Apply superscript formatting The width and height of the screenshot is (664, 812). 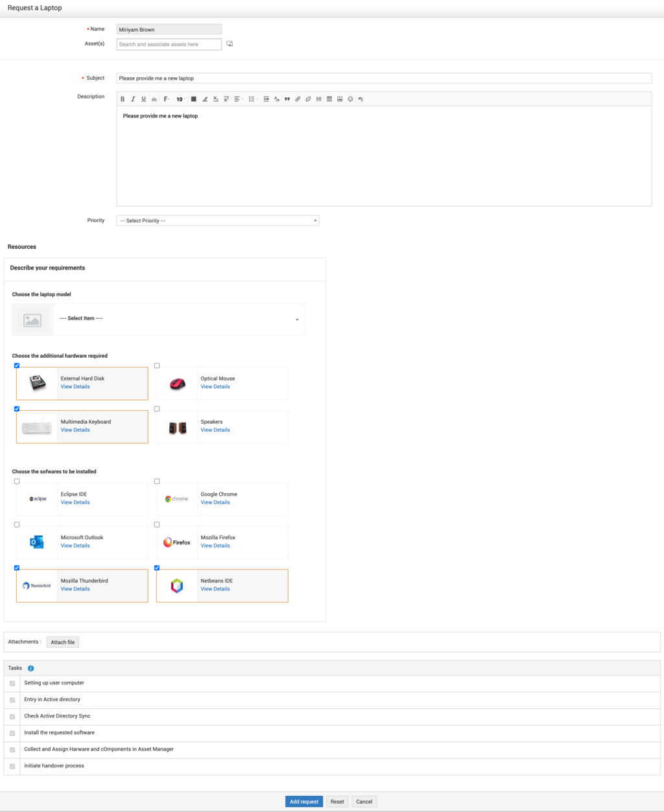(x=226, y=99)
